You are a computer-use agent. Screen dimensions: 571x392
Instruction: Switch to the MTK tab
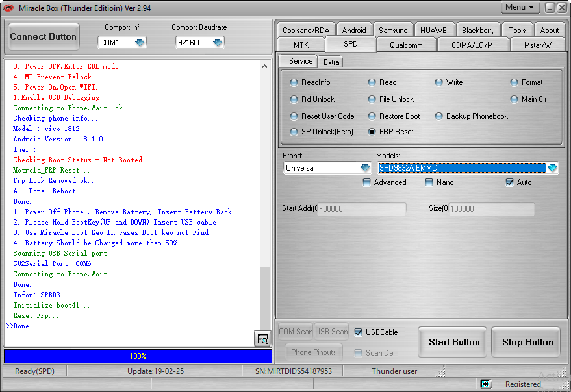click(x=301, y=45)
